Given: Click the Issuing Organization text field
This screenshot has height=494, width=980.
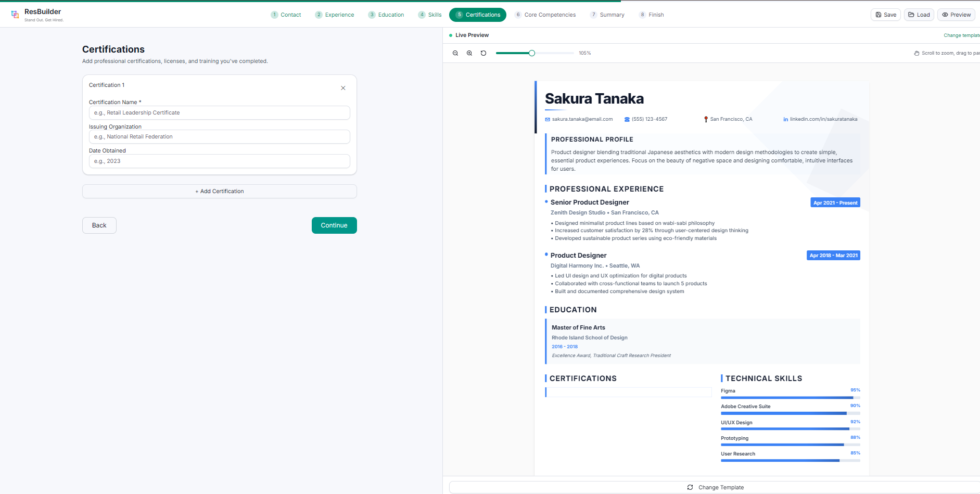Looking at the screenshot, I should [x=219, y=137].
